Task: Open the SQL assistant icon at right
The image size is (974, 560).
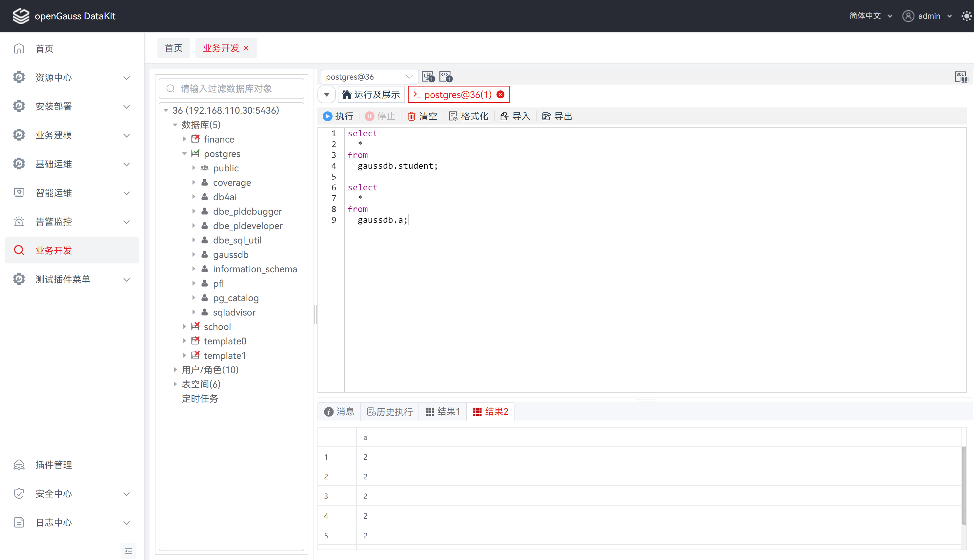Action: [961, 77]
